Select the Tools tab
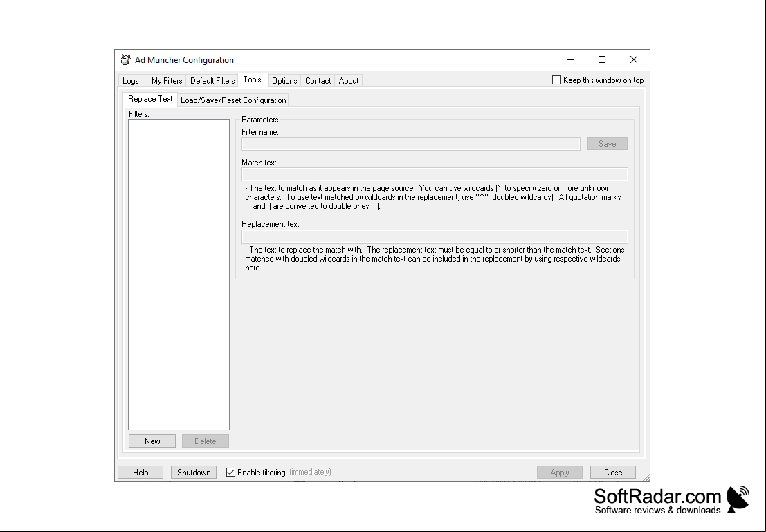 coord(252,80)
